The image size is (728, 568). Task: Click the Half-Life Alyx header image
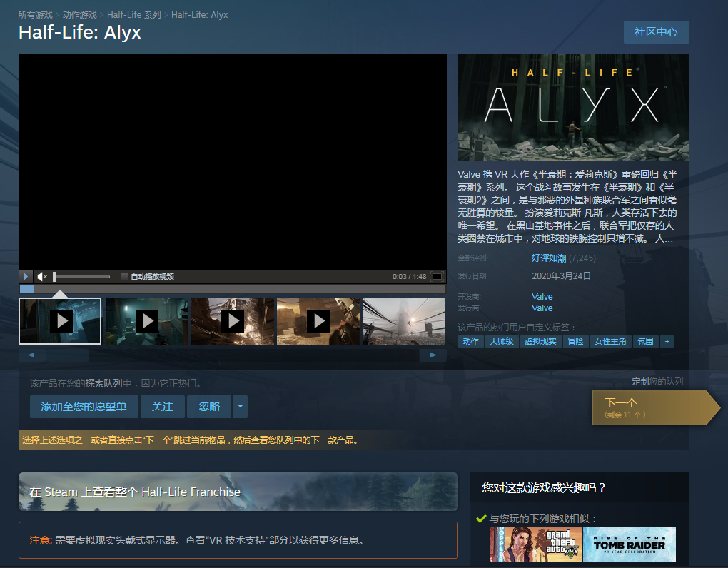pos(573,108)
